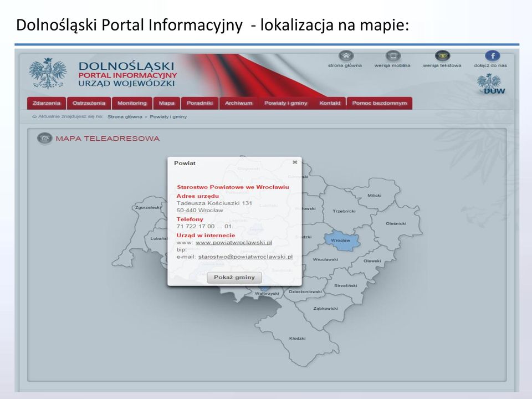Click the Pokaż gminy button
The height and width of the screenshot is (399, 532).
(x=234, y=277)
